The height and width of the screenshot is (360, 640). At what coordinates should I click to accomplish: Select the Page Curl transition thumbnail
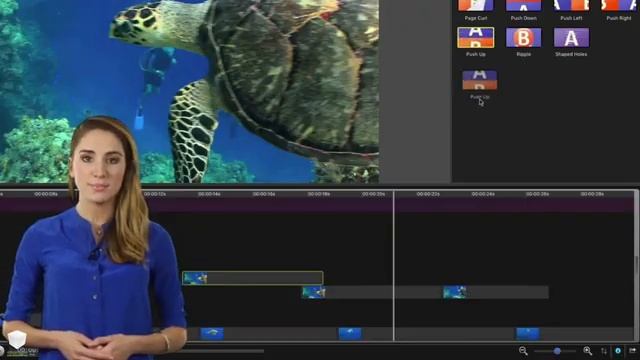click(x=476, y=5)
